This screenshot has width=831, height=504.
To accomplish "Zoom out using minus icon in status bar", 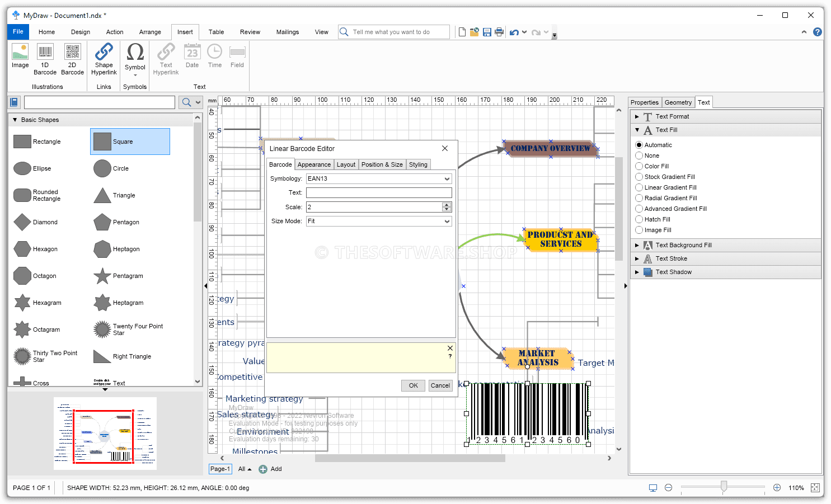I will (x=668, y=488).
